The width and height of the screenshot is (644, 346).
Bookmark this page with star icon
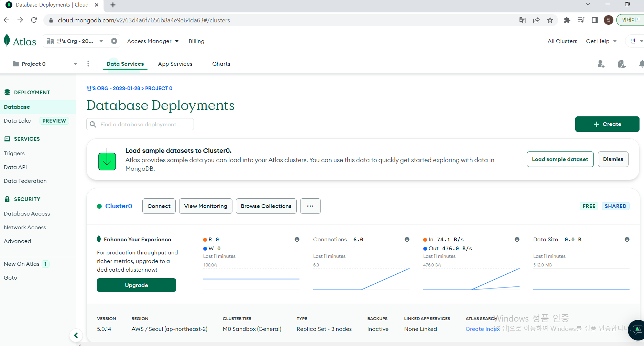pyautogui.click(x=550, y=20)
